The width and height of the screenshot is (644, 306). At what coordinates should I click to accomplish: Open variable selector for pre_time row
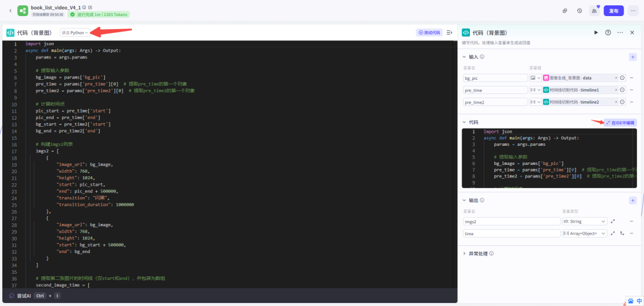622,90
